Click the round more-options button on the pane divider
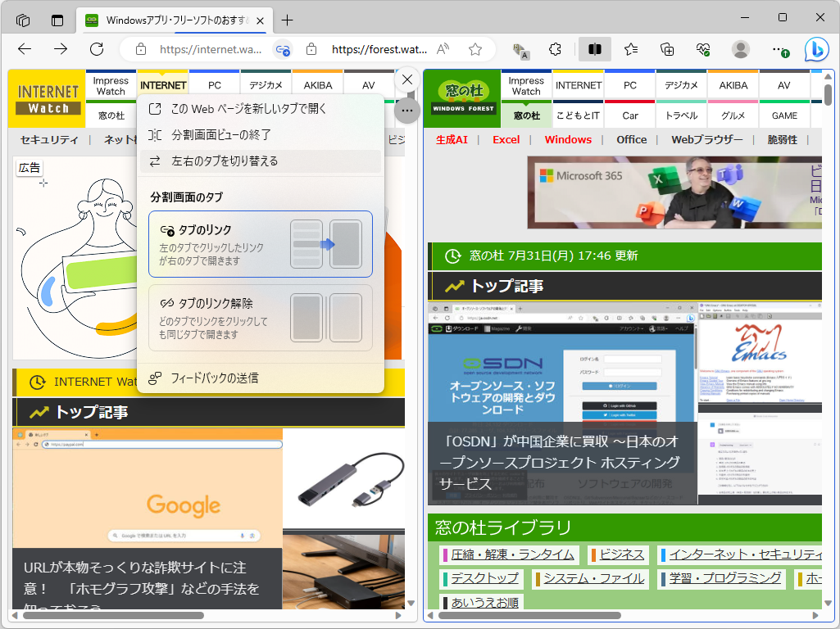 [406, 111]
